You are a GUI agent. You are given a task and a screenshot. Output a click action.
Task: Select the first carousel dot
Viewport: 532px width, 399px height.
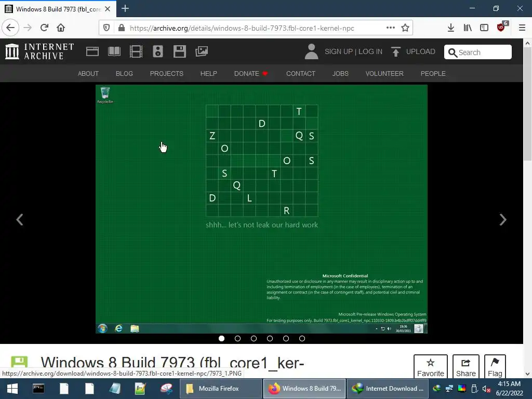pyautogui.click(x=221, y=338)
